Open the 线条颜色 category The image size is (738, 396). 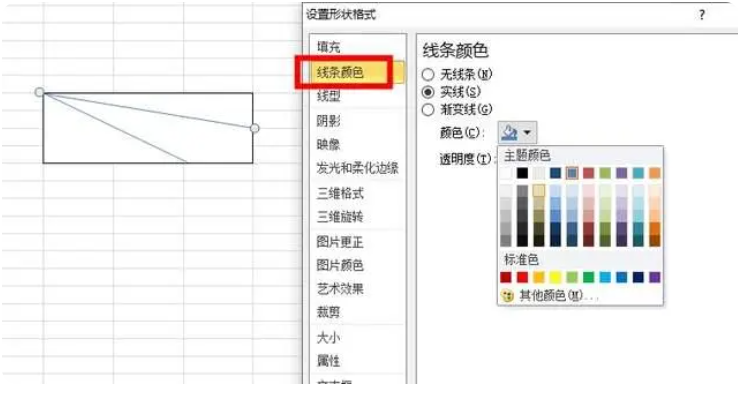pyautogui.click(x=340, y=72)
